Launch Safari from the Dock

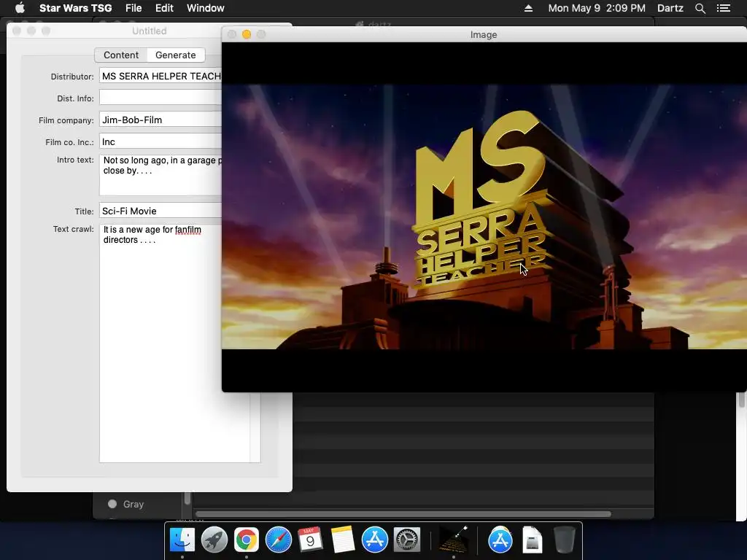coord(278,540)
